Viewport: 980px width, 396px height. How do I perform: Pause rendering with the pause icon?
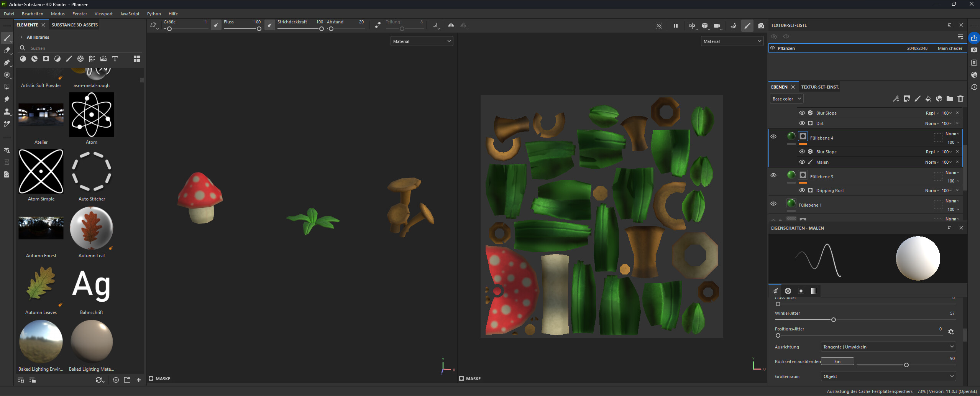(675, 26)
